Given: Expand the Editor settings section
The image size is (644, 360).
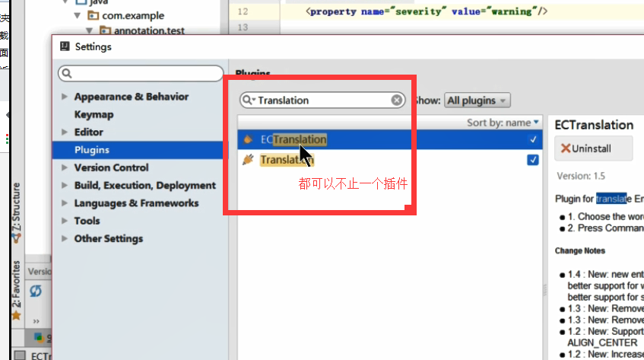Looking at the screenshot, I should point(65,132).
